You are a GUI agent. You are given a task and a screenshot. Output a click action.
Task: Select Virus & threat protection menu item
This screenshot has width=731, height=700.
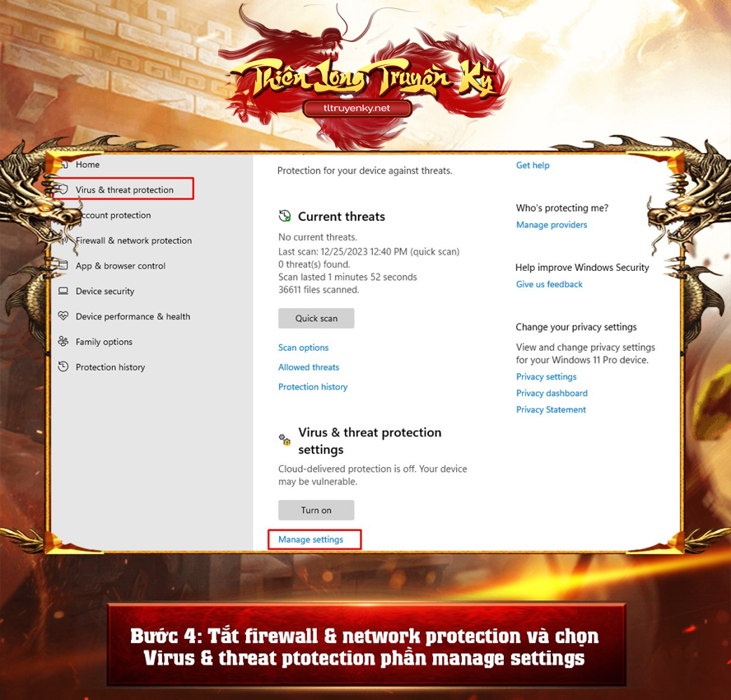[123, 189]
